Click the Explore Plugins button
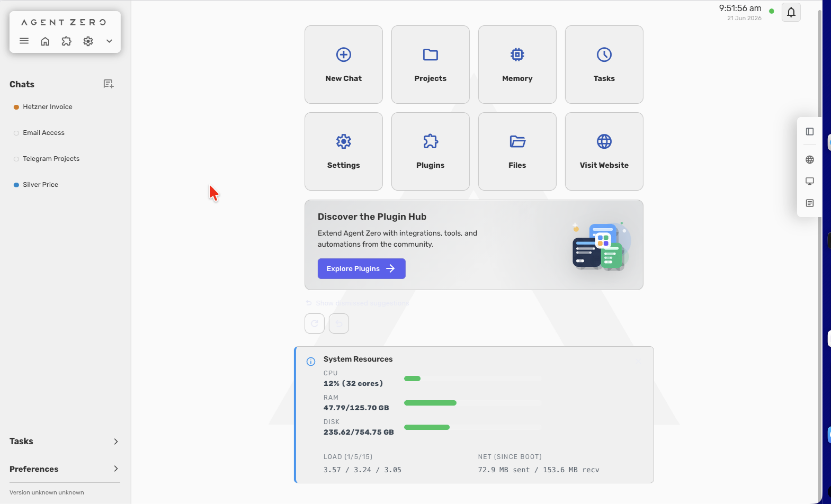The height and width of the screenshot is (504, 831). click(362, 268)
